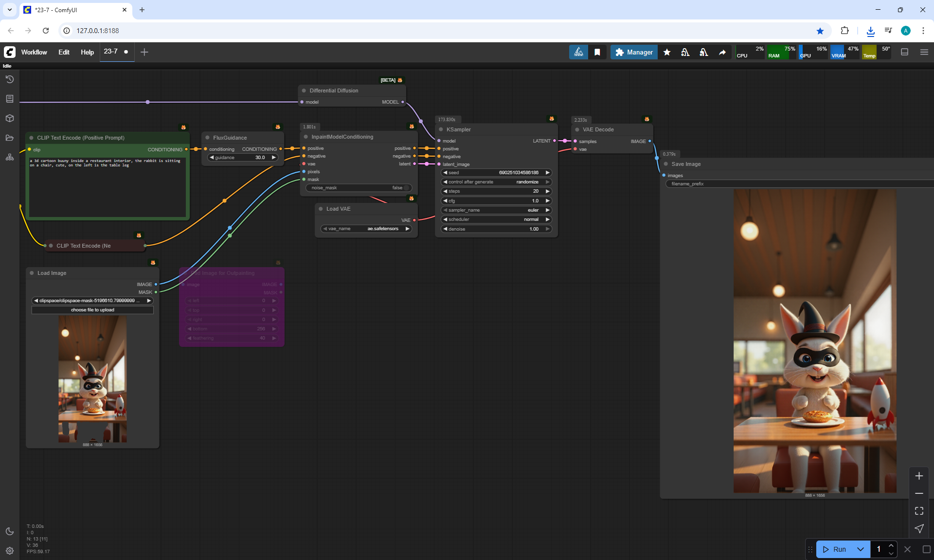The width and height of the screenshot is (934, 560).
Task: Open the node library sidebar icon
Action: 9,99
